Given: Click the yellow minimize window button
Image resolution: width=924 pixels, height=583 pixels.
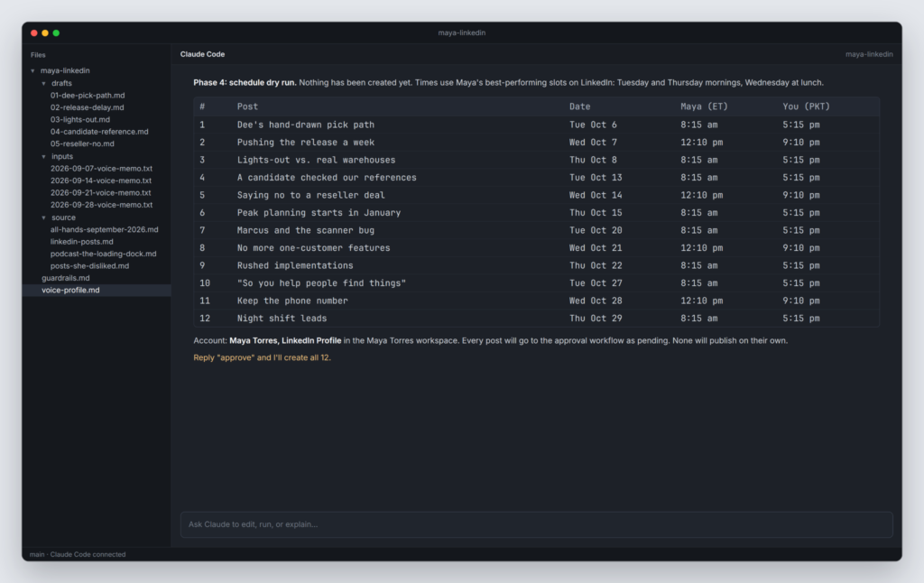Looking at the screenshot, I should coord(45,33).
